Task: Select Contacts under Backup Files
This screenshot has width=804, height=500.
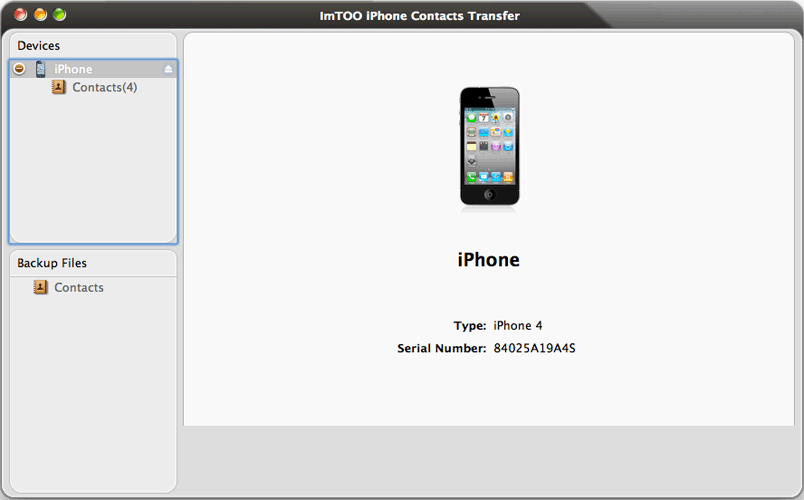Action: 79,287
